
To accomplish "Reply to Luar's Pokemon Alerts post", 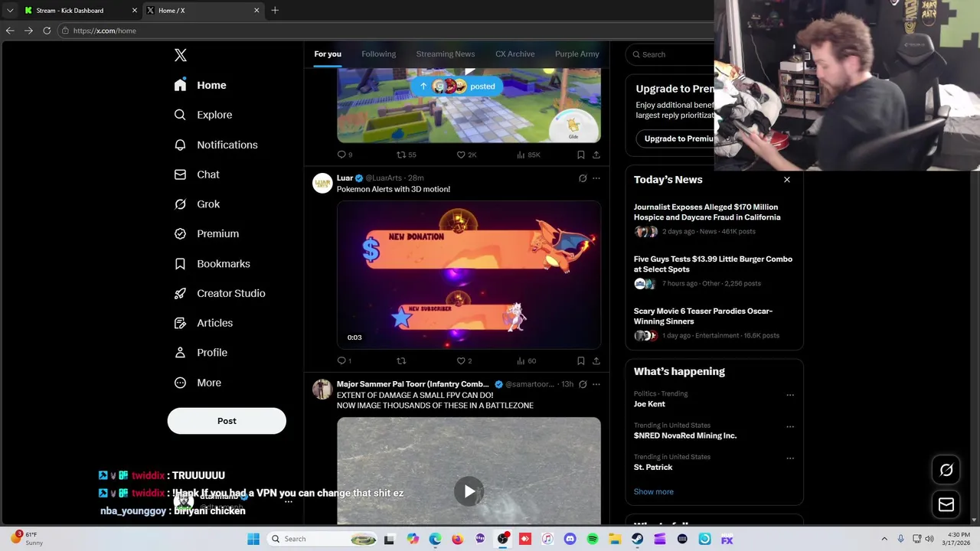I will [345, 360].
